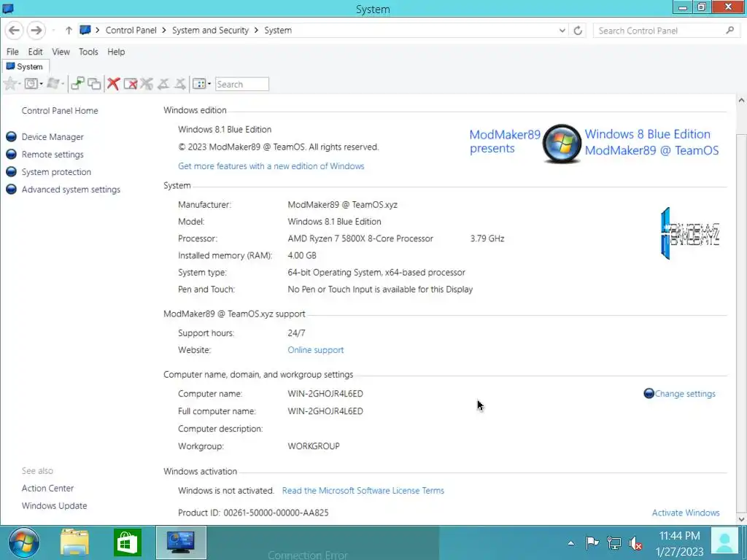Expand the history clock dropdown arrow

(41, 84)
